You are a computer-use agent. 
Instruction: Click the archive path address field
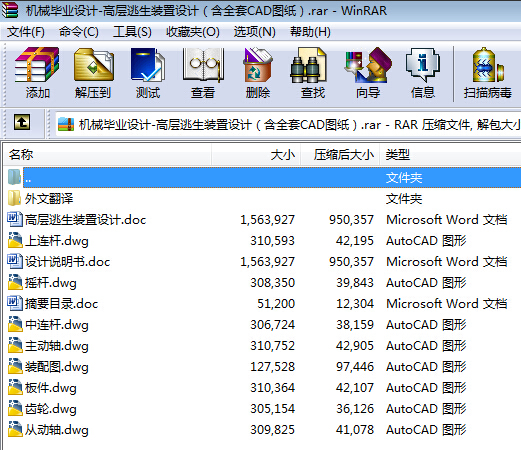pyautogui.click(x=289, y=125)
